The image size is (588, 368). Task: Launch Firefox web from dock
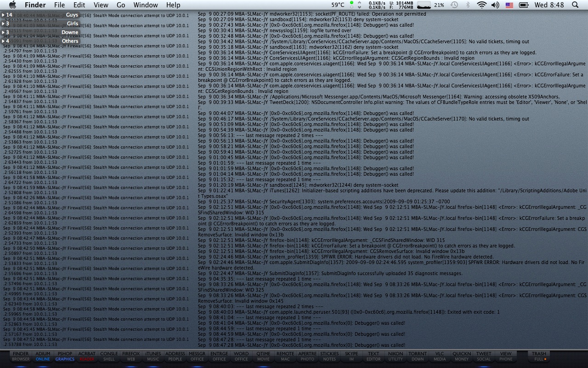(x=131, y=356)
